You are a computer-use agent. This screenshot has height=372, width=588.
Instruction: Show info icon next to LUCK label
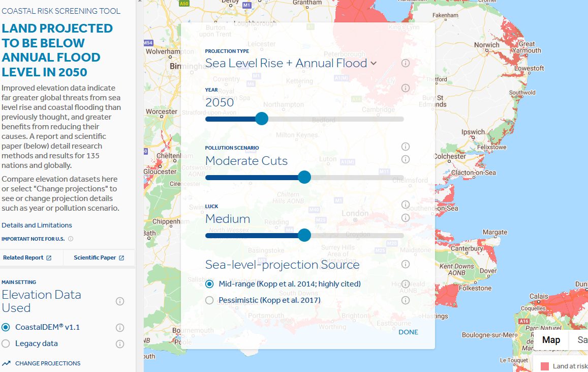tap(406, 205)
